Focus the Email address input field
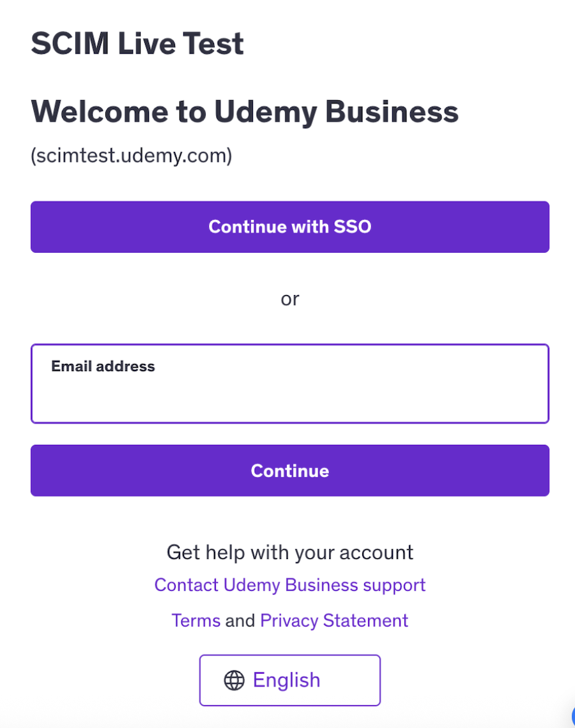 [290, 392]
